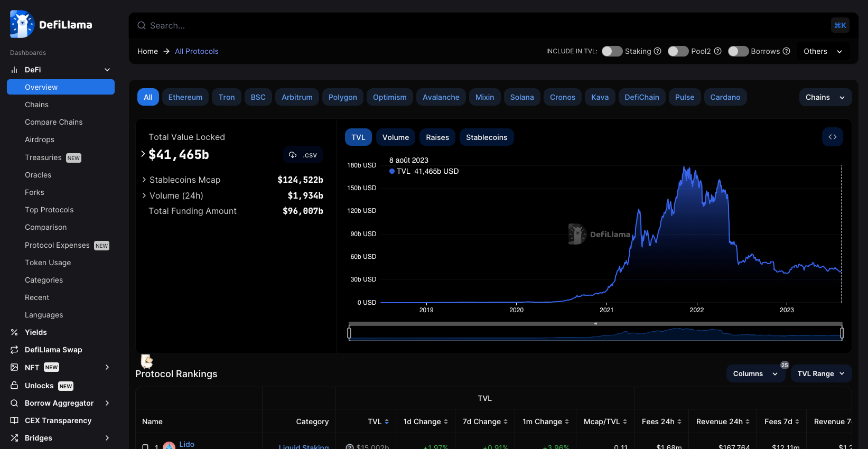
Task: Filter by Ethereum chain
Action: 185,97
